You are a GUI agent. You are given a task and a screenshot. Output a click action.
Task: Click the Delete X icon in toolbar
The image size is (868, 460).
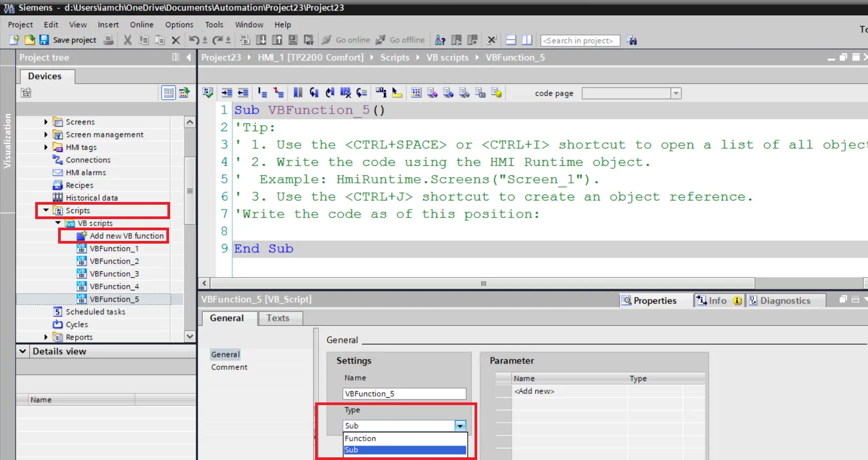pos(175,40)
